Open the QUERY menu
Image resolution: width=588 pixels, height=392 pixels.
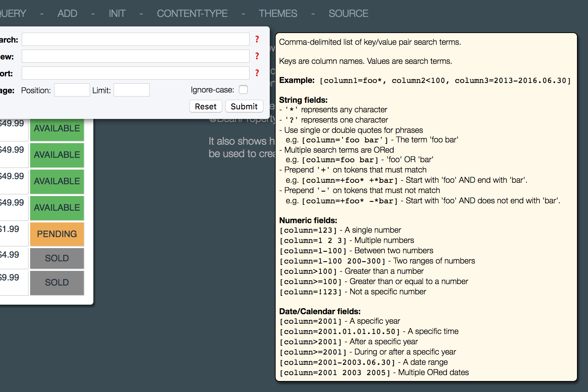[x=13, y=14]
